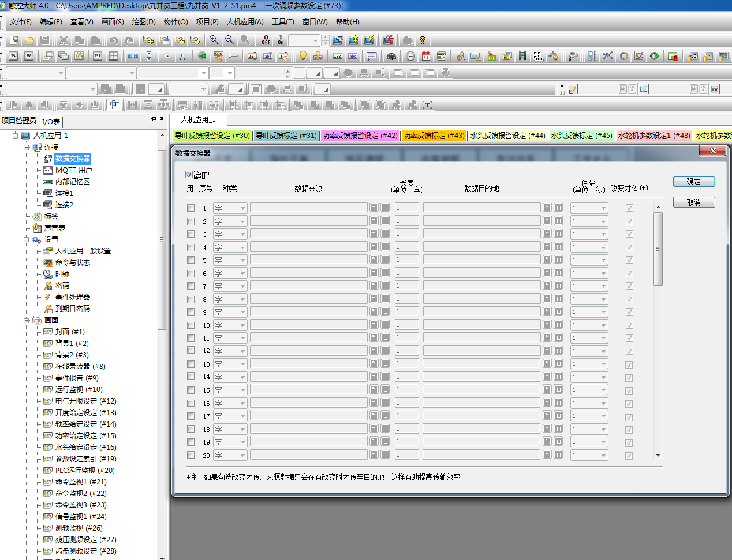This screenshot has width=732, height=560.
Task: Click the abc text display icon
Action: coord(353,56)
